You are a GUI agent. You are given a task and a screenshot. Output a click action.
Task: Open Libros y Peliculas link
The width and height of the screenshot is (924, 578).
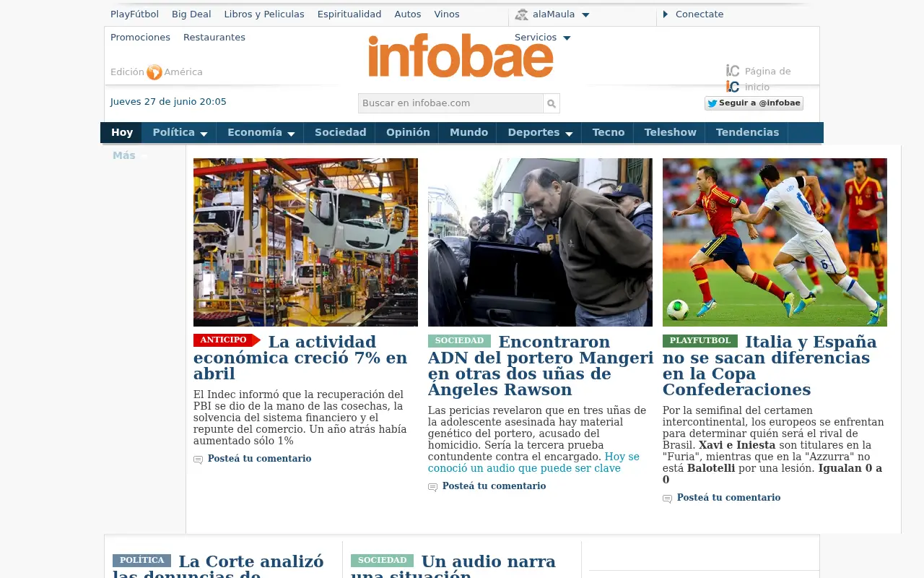click(264, 14)
